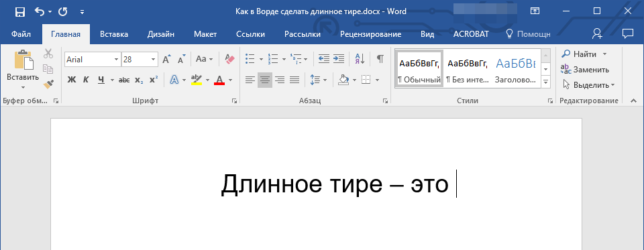Toggle Bold formatting (Ж)

tap(72, 80)
